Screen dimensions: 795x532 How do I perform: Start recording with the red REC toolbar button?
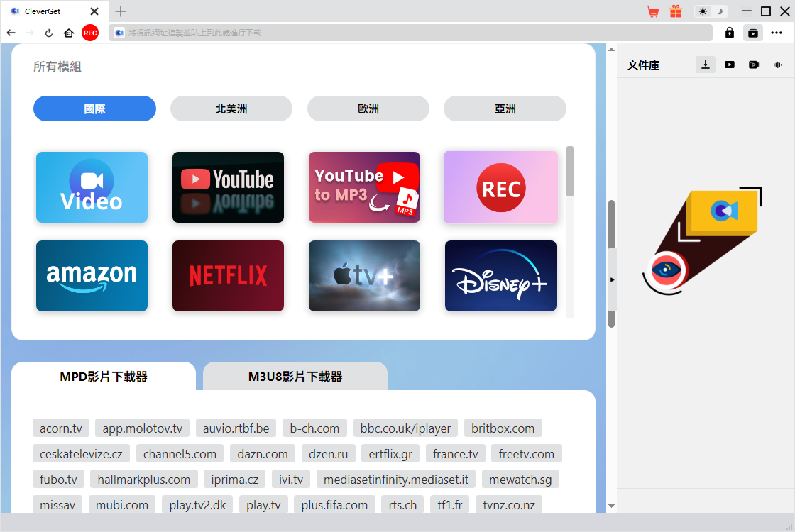(x=90, y=33)
